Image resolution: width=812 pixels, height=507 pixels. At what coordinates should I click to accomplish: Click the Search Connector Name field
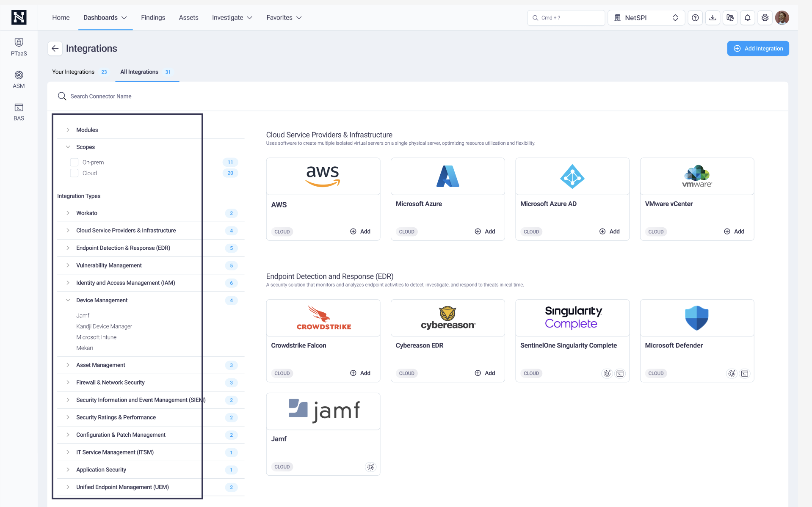coord(417,96)
